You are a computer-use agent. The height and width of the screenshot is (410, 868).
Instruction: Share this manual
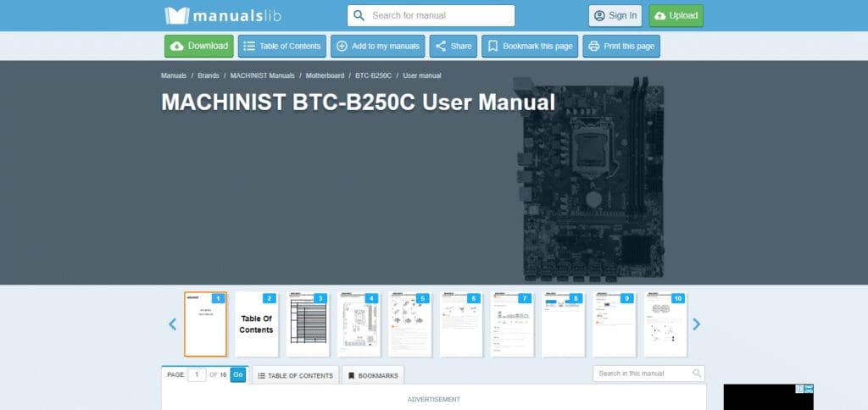(x=453, y=46)
